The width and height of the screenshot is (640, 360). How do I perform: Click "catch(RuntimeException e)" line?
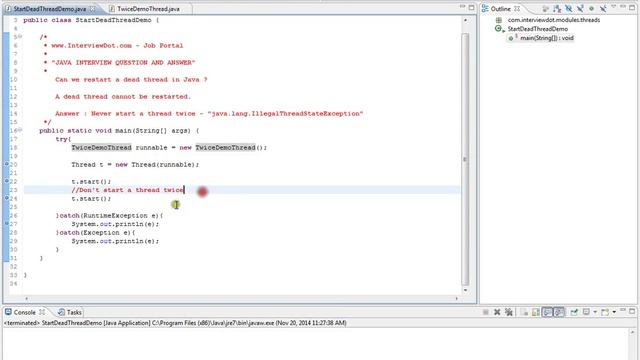point(109,216)
